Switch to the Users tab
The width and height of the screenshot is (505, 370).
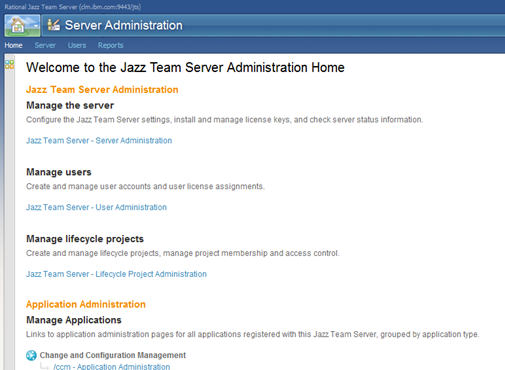[77, 45]
